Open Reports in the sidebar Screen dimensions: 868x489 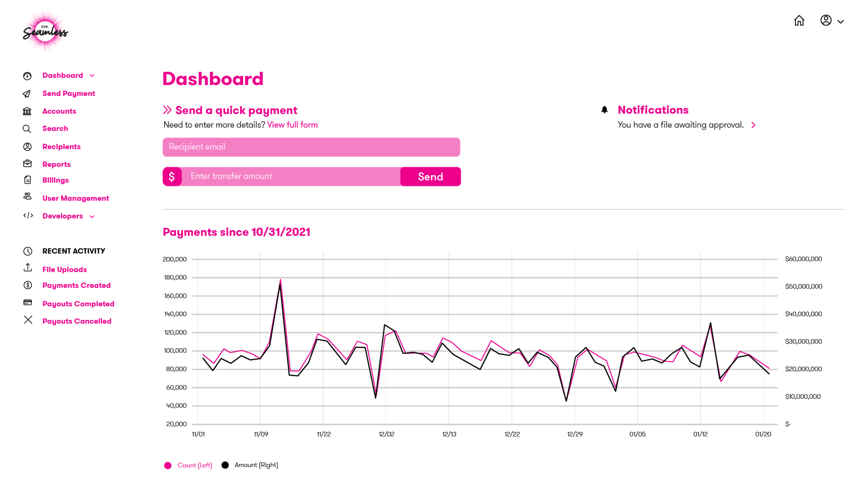point(57,164)
